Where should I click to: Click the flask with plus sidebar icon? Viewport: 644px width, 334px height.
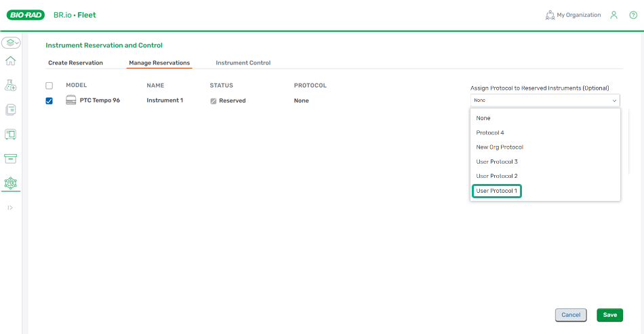[10, 85]
